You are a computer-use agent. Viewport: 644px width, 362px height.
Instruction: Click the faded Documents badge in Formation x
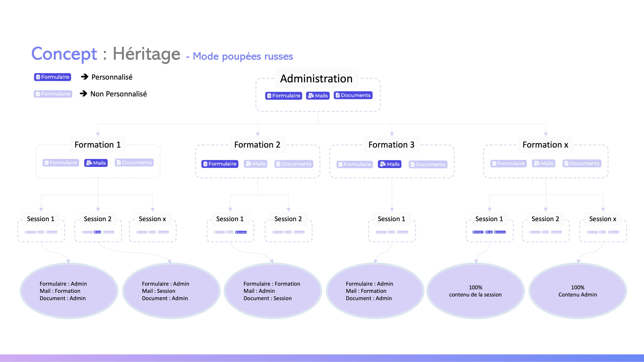coord(582,163)
